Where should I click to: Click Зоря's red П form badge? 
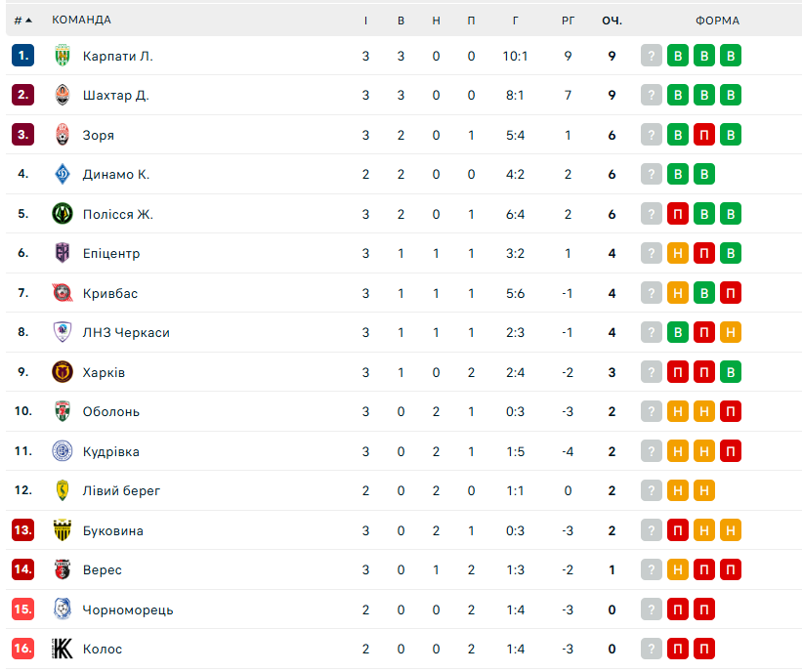pos(703,135)
